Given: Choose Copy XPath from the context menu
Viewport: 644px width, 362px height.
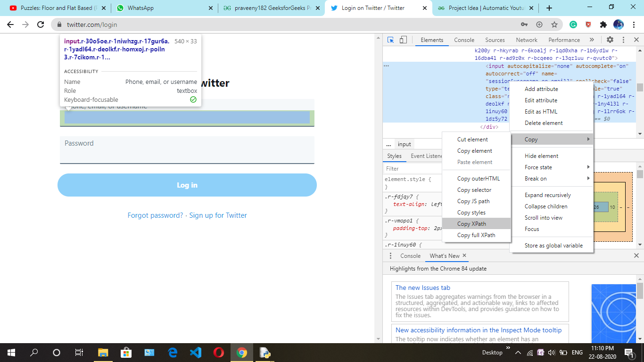Looking at the screenshot, I should coord(471,224).
